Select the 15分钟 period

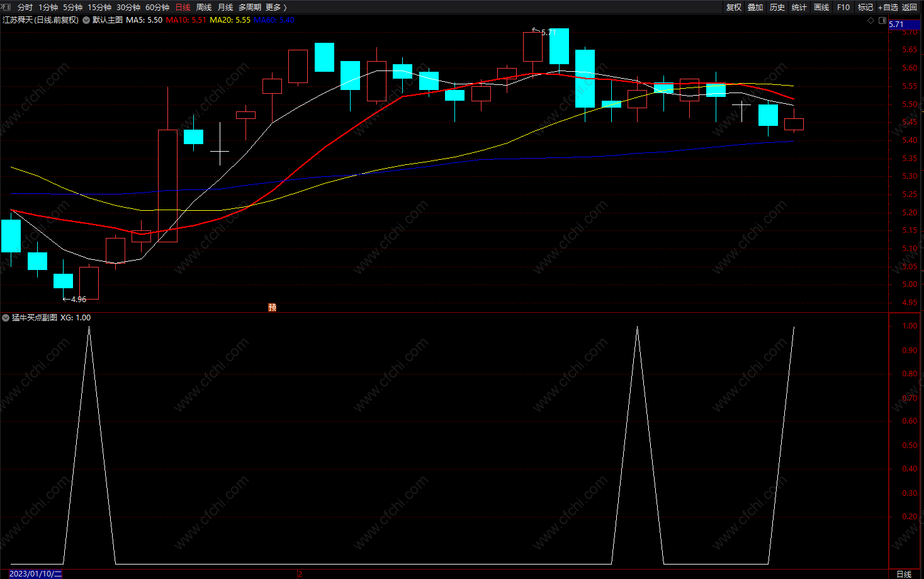(x=99, y=8)
